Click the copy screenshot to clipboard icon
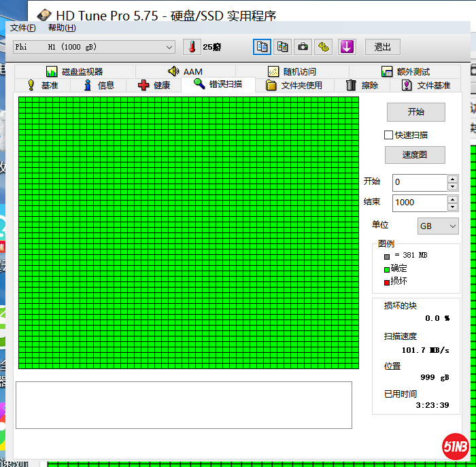This screenshot has width=476, height=467. point(282,47)
